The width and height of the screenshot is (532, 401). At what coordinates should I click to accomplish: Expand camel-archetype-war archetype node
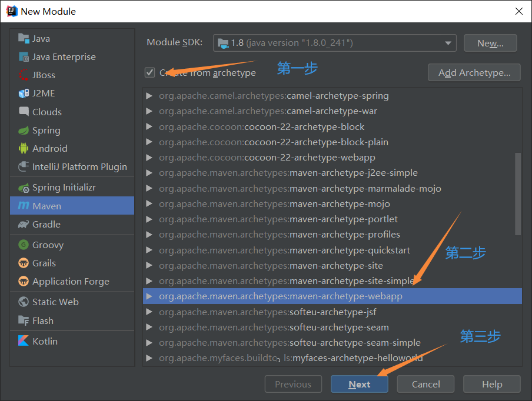click(149, 111)
